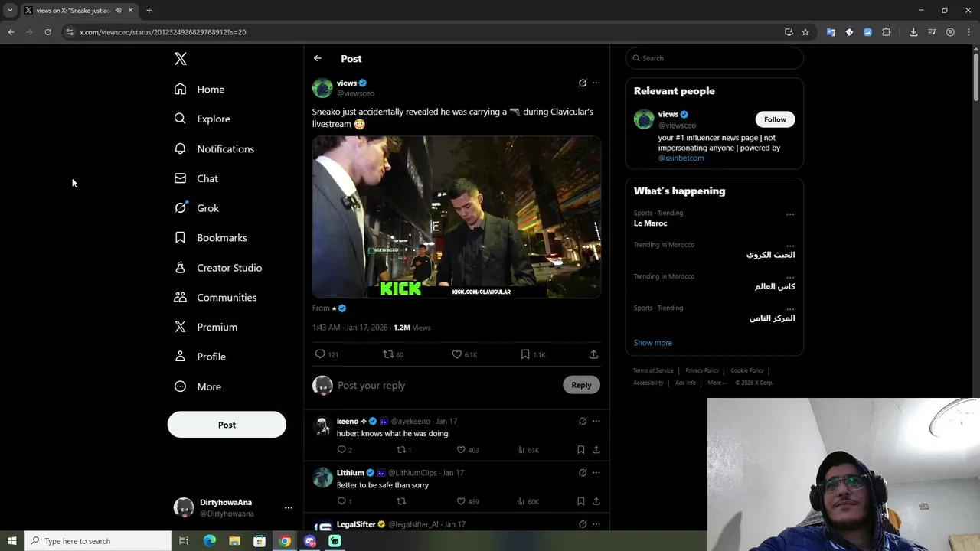Open Creator Studio
Screen dimensions: 980x551
pyautogui.click(x=218, y=268)
